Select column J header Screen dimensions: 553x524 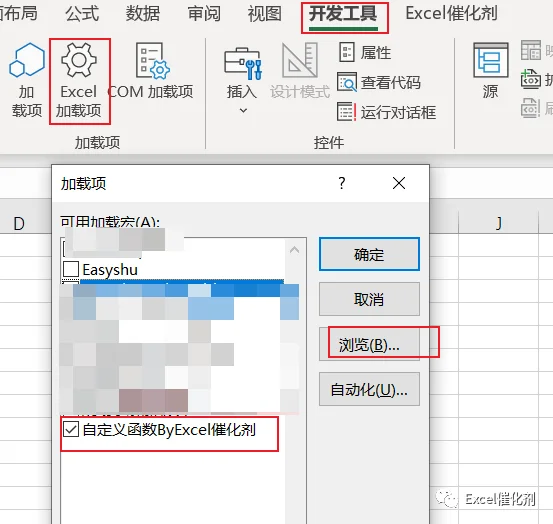click(498, 223)
